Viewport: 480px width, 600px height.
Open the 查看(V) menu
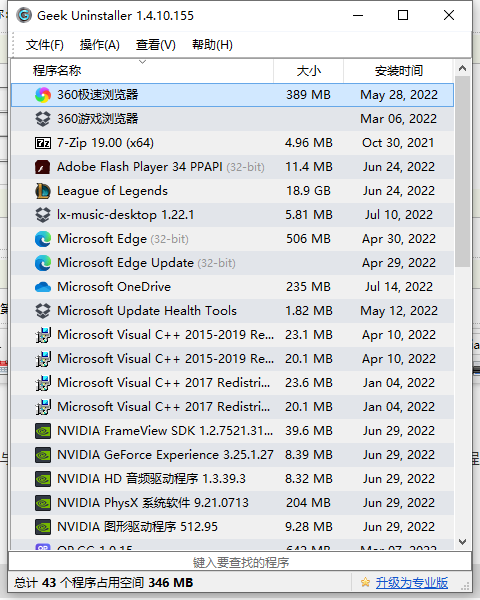click(x=155, y=45)
